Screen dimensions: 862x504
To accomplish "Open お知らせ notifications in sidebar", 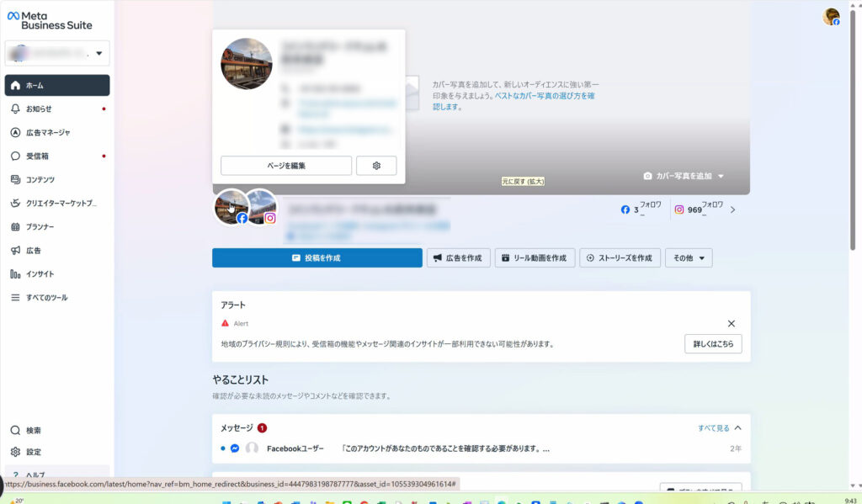I will [39, 109].
